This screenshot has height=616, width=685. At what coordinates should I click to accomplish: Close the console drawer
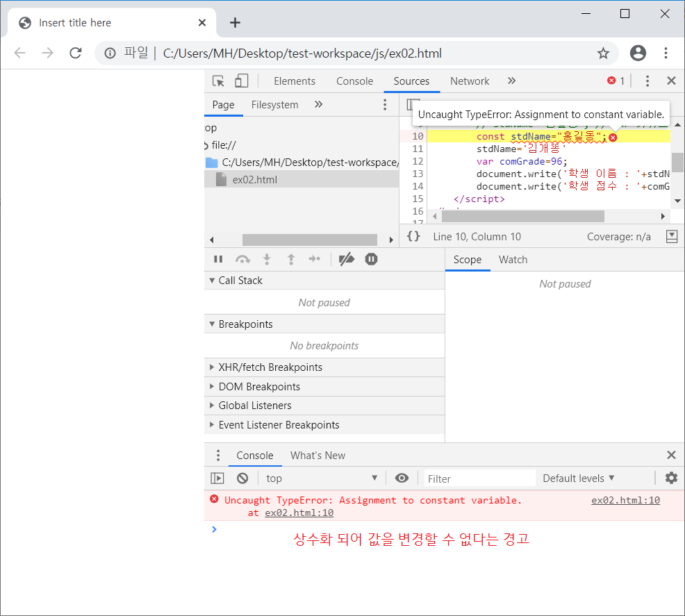point(672,455)
